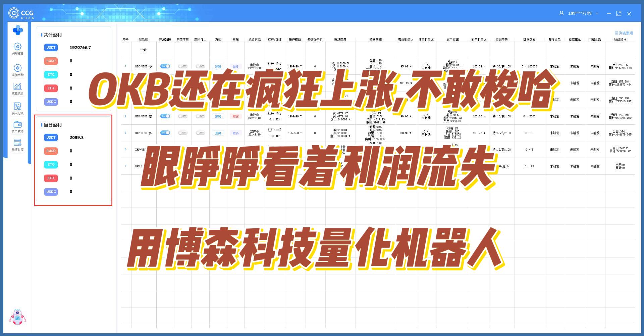
Task: Click 0 - 5000 range cell
Action: click(x=529, y=116)
